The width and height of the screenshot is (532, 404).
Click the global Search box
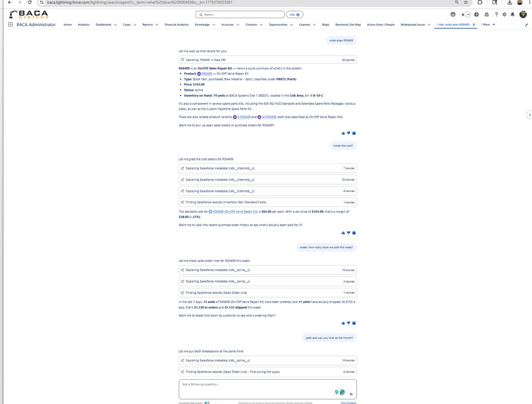click(x=239, y=15)
